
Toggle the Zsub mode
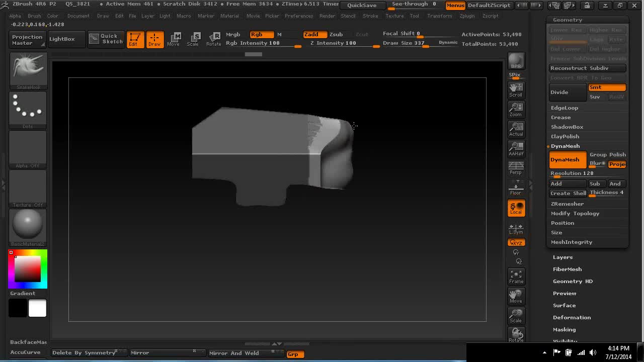pos(336,34)
